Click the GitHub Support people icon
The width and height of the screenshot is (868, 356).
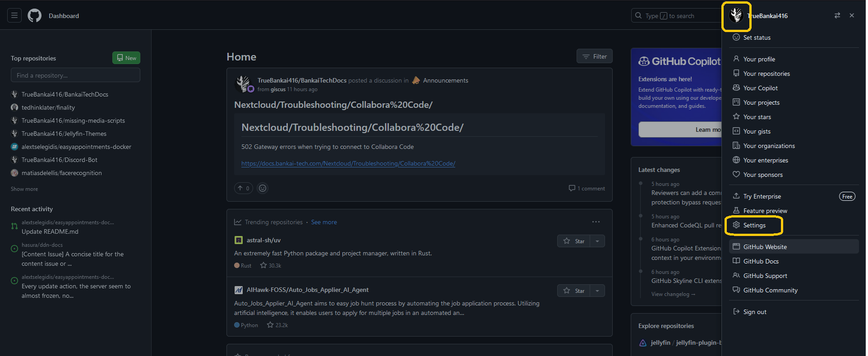coord(736,276)
